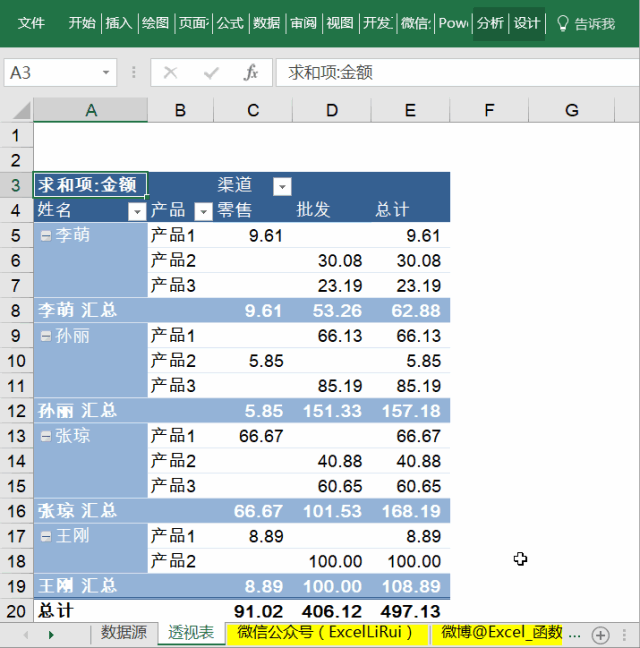Collapse the 李萌 group in pivot table
The image size is (640, 648).
click(x=45, y=236)
